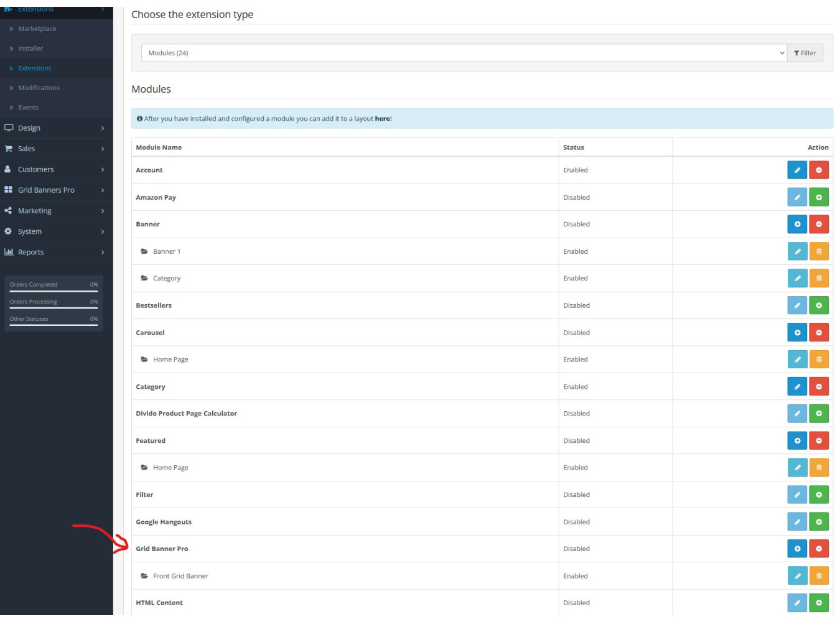Expand the Reports sidebar section
The width and height of the screenshot is (840, 622).
click(56, 253)
